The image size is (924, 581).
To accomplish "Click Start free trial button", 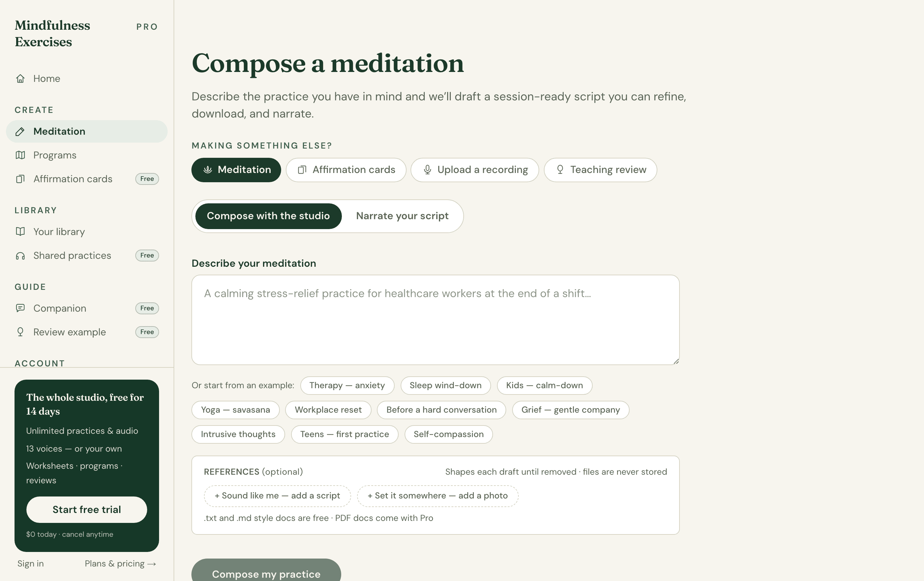I will point(87,510).
